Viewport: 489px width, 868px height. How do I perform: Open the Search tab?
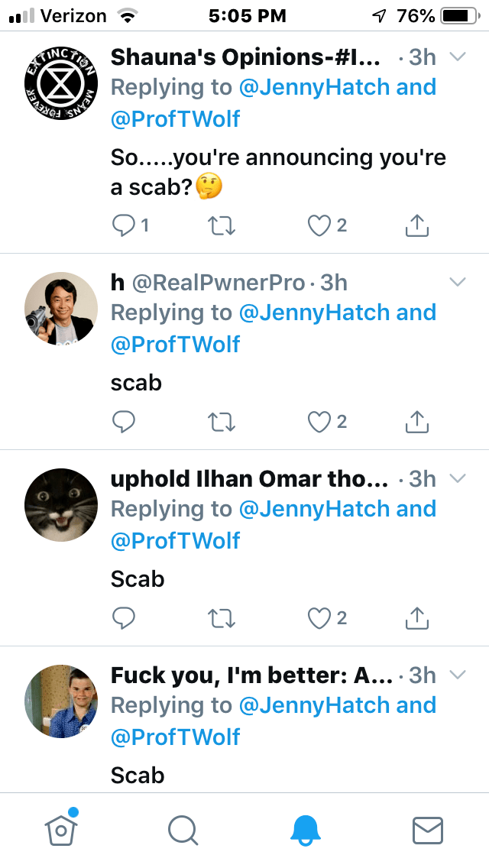(183, 829)
